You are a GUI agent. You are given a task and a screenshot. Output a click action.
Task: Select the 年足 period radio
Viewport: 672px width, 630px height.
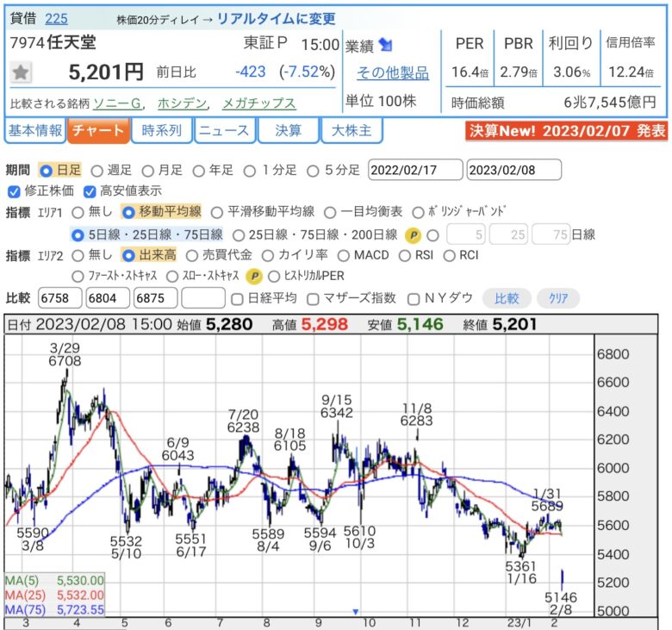[x=198, y=171]
